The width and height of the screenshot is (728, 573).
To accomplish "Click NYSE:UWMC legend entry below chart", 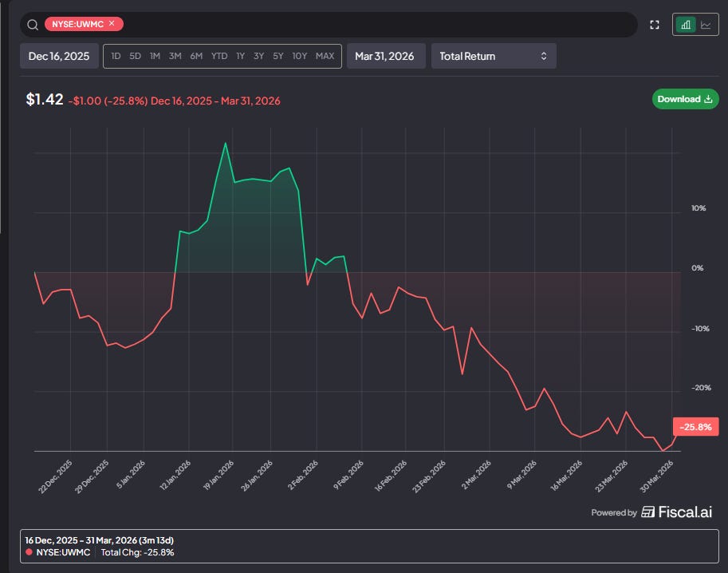I will pyautogui.click(x=58, y=552).
